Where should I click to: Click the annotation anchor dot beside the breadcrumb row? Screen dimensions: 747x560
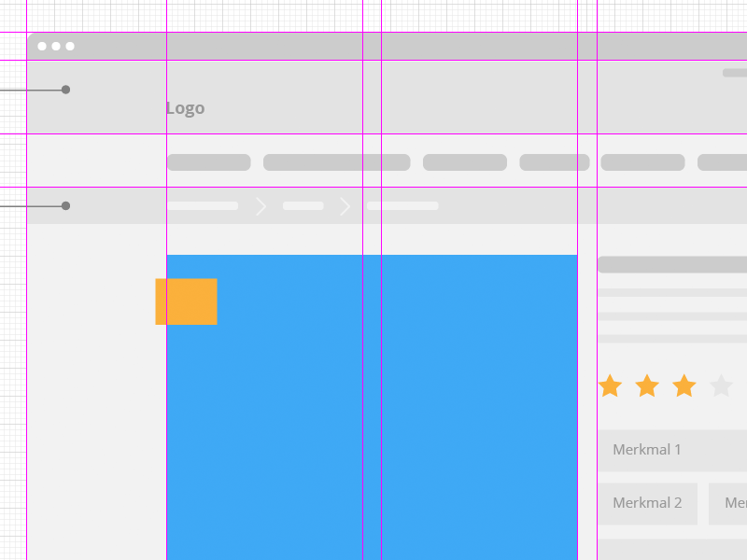[x=66, y=205]
